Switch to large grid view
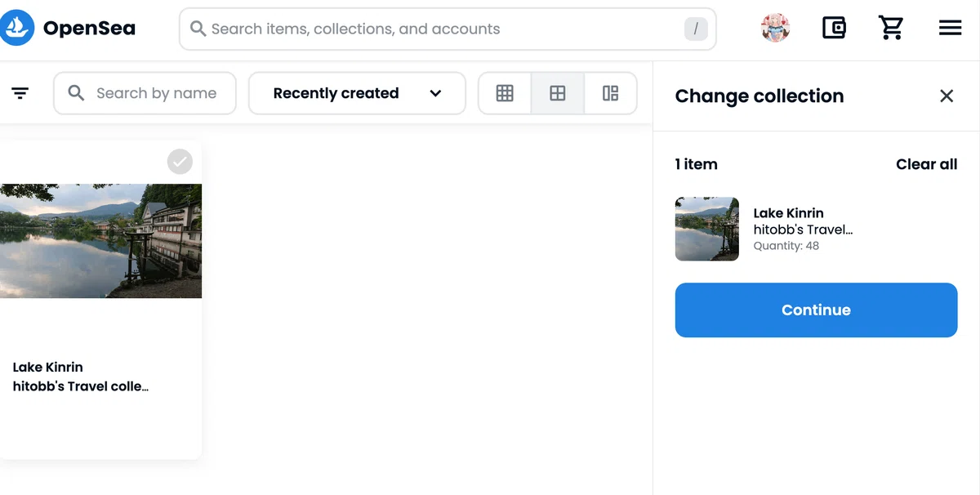The width and height of the screenshot is (980, 495). [558, 93]
